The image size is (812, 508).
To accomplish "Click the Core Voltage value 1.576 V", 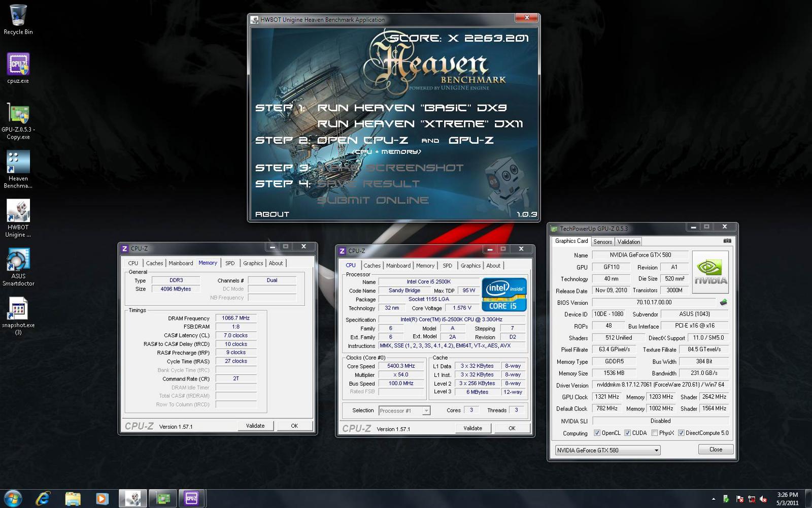I will [462, 308].
